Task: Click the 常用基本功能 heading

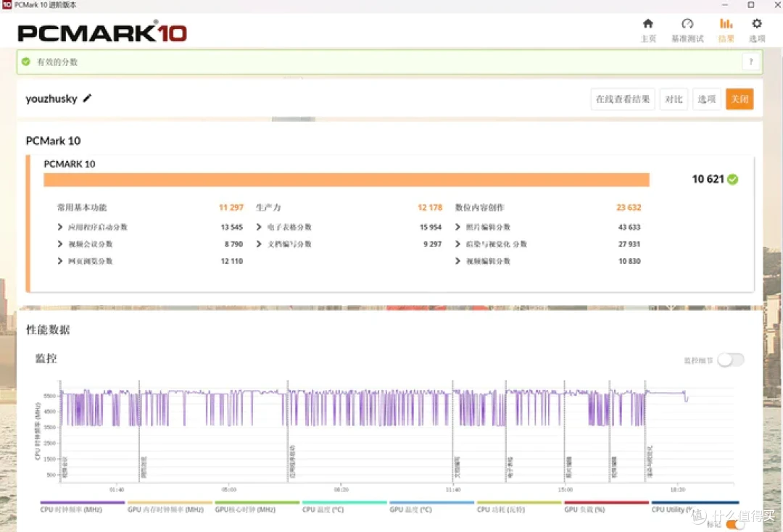Action: pyautogui.click(x=82, y=207)
